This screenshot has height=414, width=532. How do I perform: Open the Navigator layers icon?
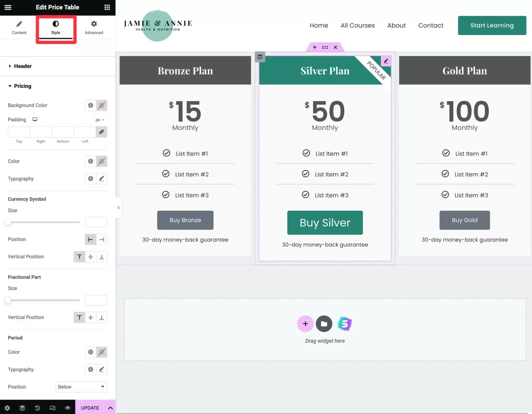pyautogui.click(x=22, y=408)
